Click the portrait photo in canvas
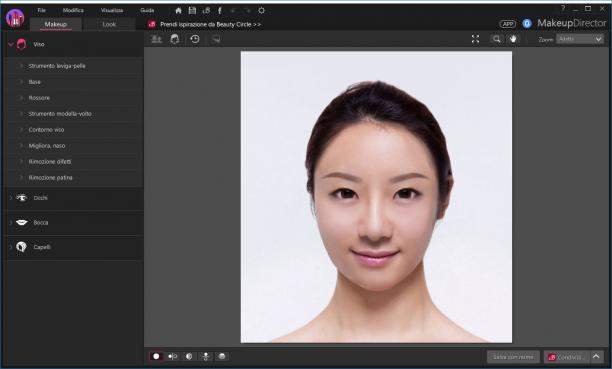 [376, 197]
